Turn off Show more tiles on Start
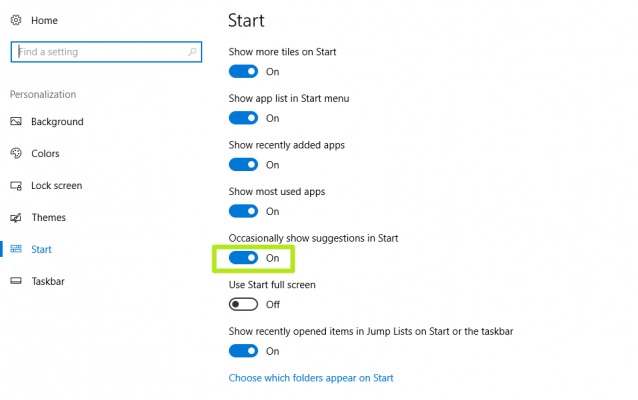The height and width of the screenshot is (400, 638). (x=243, y=72)
